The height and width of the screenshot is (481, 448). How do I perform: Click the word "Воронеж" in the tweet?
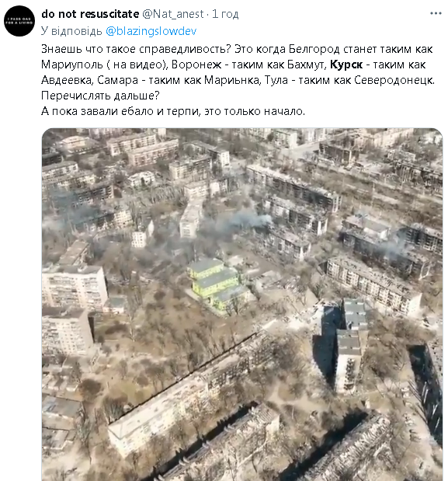[196, 64]
